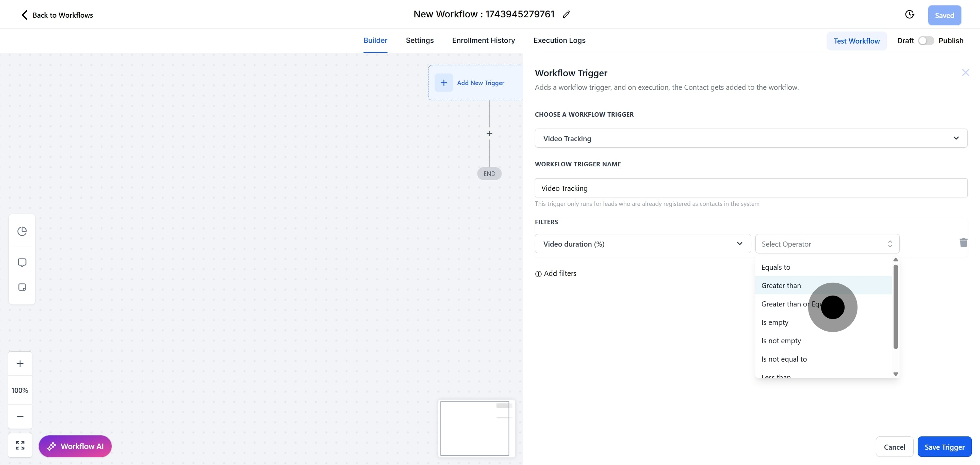This screenshot has width=980, height=465.
Task: Click Add filters link
Action: click(560, 273)
